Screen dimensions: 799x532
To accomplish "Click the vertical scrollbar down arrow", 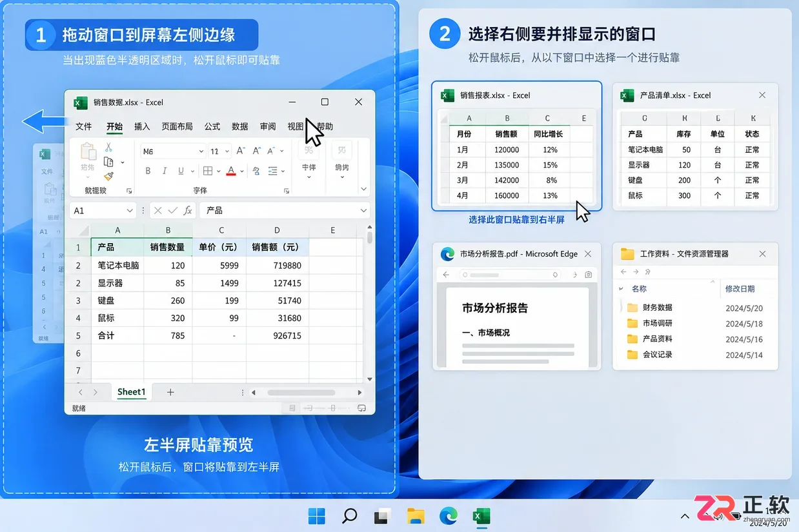I will (370, 379).
